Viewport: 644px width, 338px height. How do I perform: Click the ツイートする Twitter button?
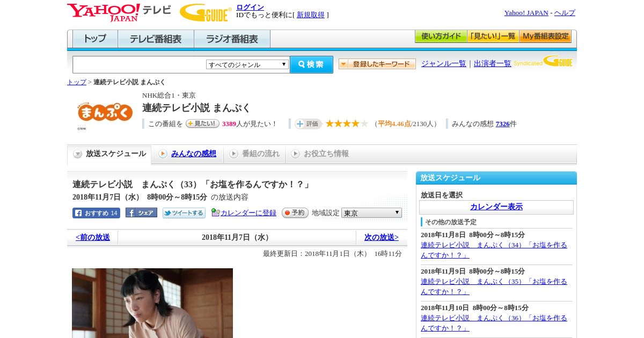point(184,213)
